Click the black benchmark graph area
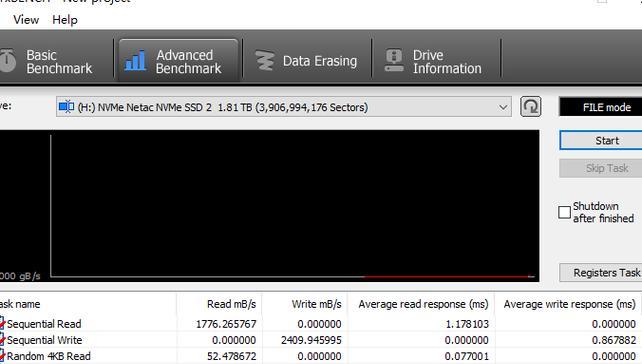642x364 pixels. [x=269, y=206]
